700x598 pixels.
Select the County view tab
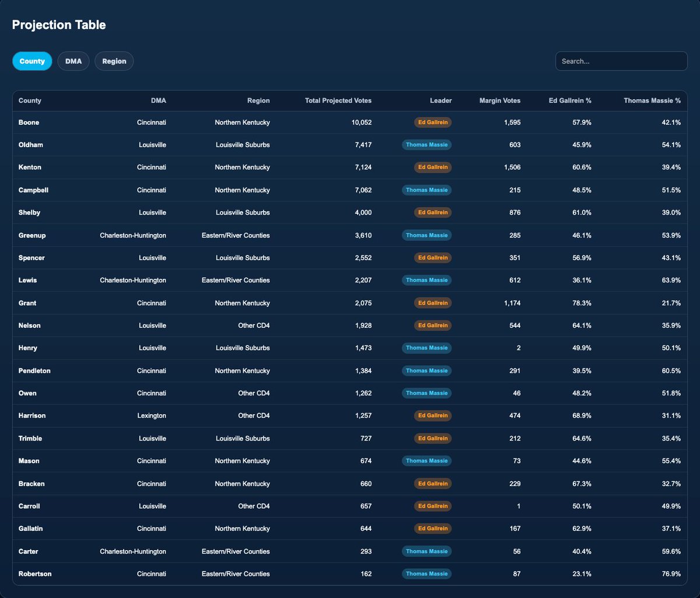pos(32,61)
